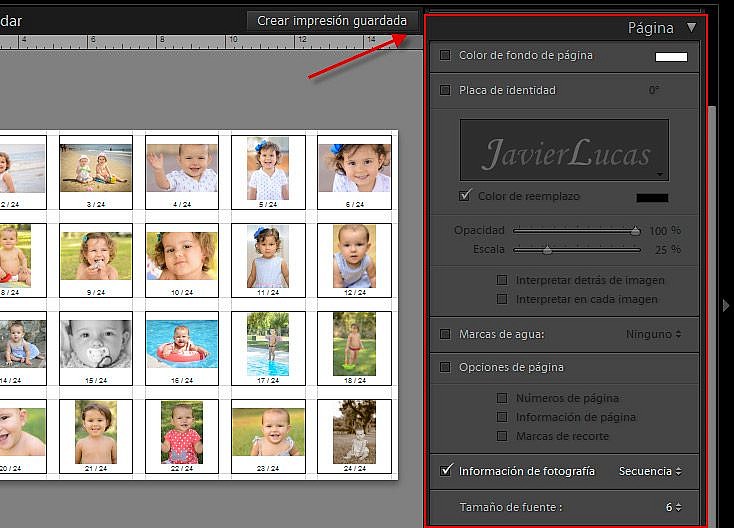The image size is (734, 528).
Task: Click Crear impresión guardada button
Action: click(x=332, y=21)
